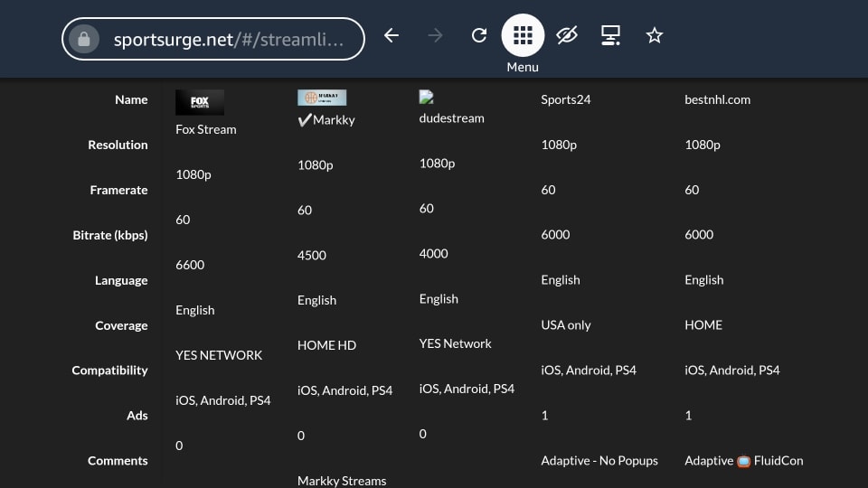Image resolution: width=868 pixels, height=488 pixels.
Task: Click the 4500 bitrate value
Action: (x=312, y=256)
